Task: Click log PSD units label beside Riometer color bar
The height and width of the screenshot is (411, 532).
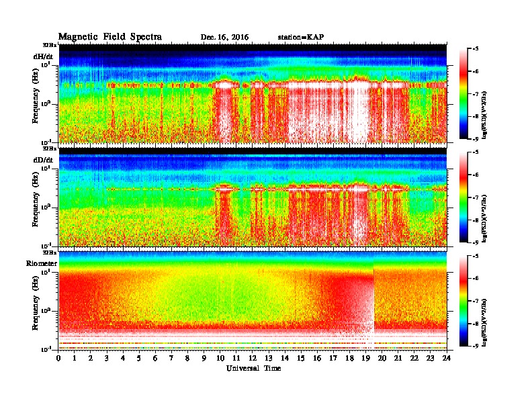Action: click(x=485, y=322)
